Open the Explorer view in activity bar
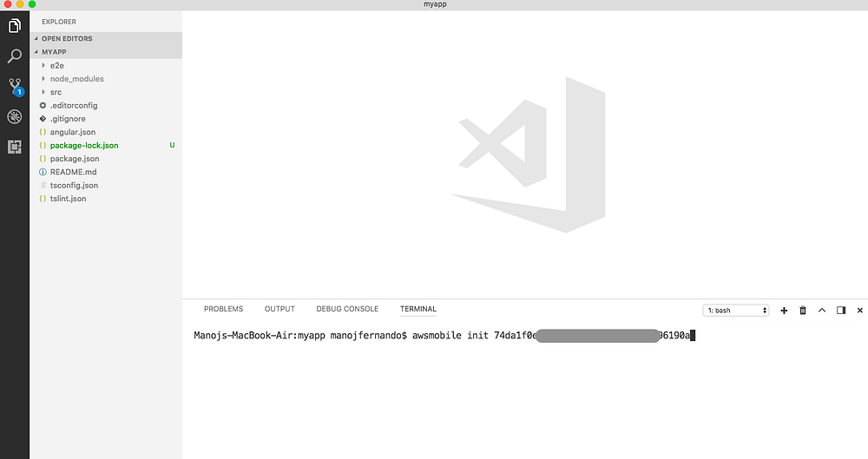868x459 pixels. (x=15, y=26)
